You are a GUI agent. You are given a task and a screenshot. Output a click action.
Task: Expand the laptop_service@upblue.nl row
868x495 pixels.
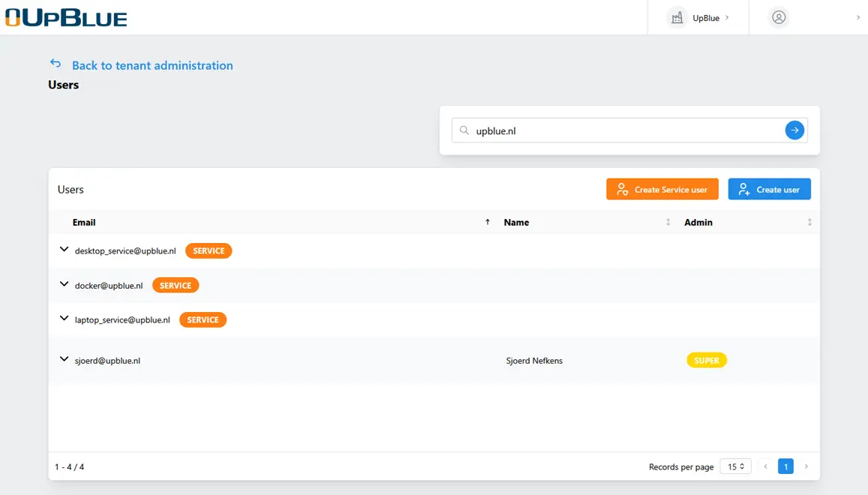pos(64,319)
